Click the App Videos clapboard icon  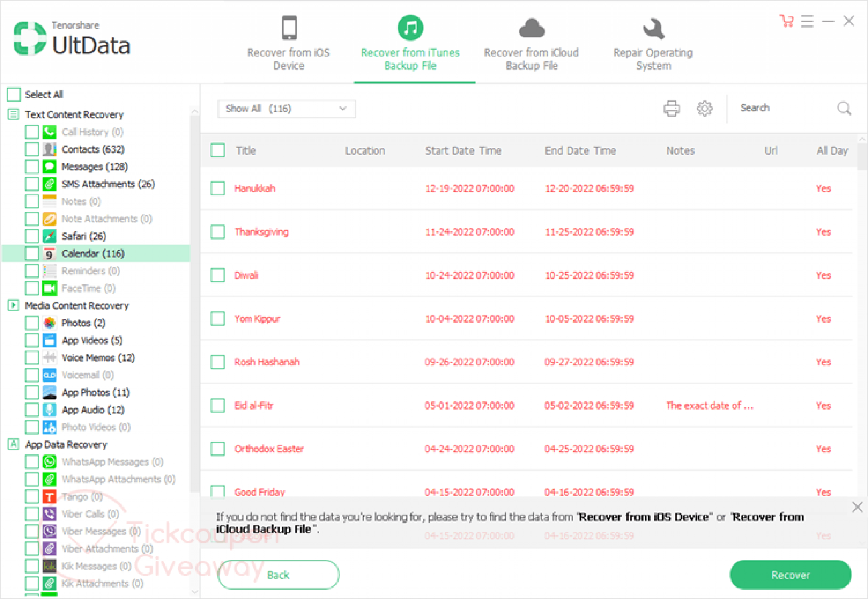click(x=50, y=340)
